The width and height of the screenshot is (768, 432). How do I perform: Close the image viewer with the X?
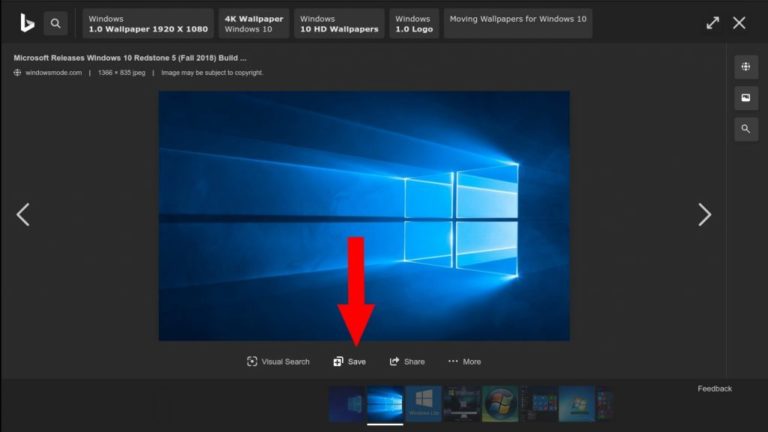(x=739, y=23)
